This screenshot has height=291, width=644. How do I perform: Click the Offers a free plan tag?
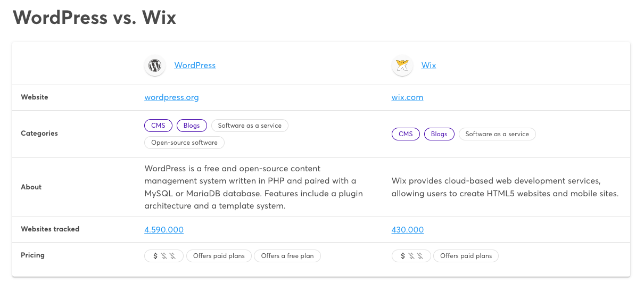click(287, 256)
